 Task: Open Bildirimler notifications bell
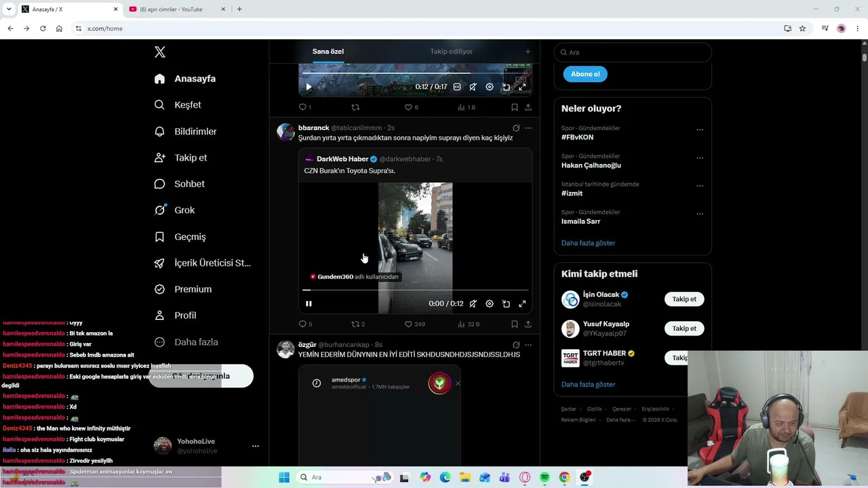(185, 131)
